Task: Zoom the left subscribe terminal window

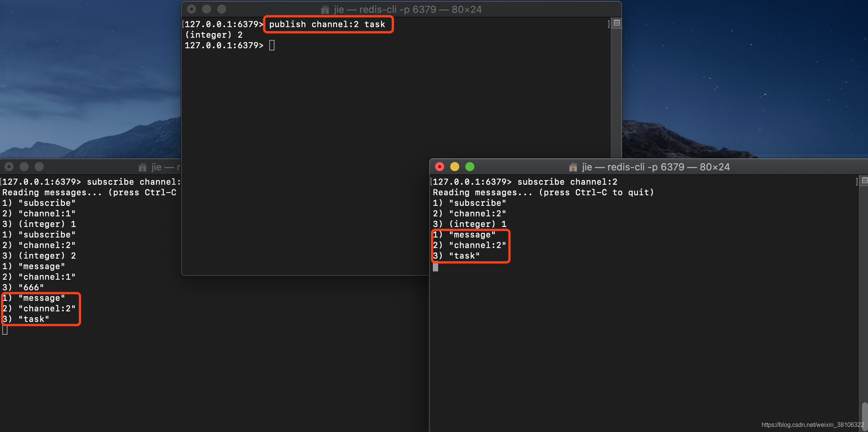Action: coord(39,167)
